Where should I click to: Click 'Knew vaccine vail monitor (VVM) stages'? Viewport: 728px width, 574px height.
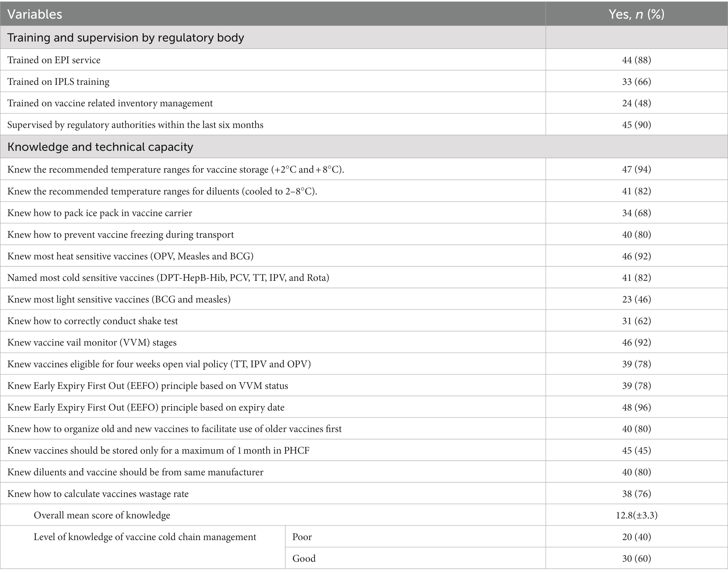(x=92, y=342)
